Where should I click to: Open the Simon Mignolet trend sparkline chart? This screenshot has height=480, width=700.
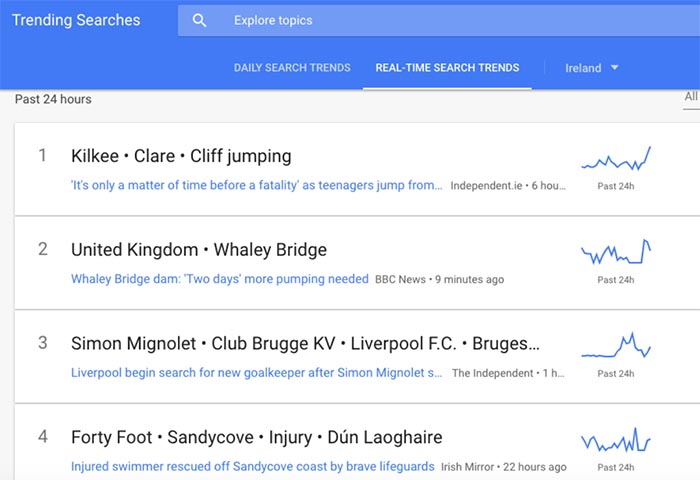[616, 345]
